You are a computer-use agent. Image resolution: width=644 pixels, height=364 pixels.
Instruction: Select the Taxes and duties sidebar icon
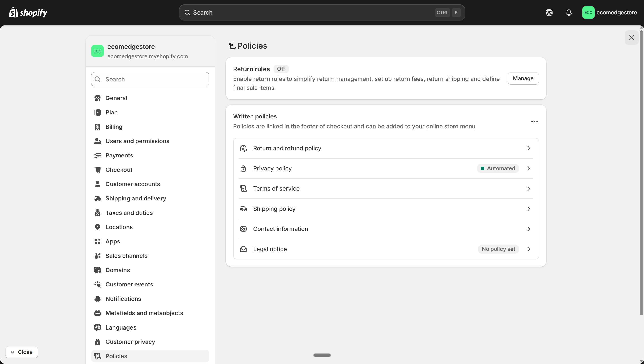98,213
